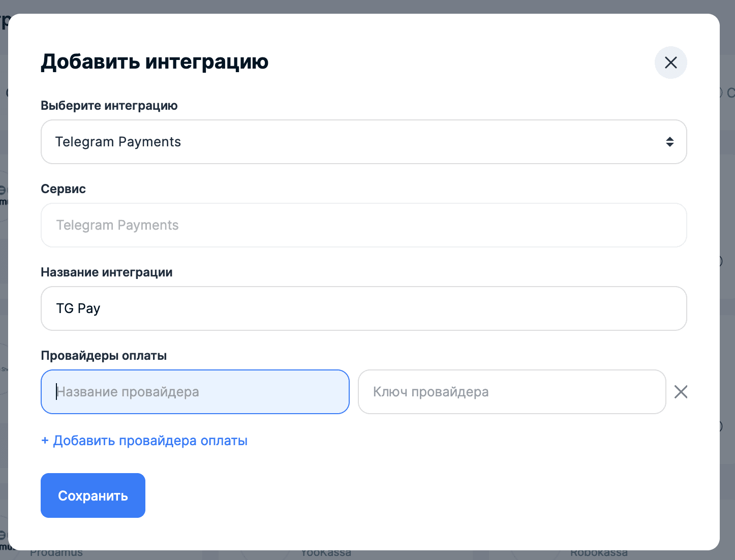Screen dimensions: 735x560
Task: Remove the payment provider row
Action: coord(681,392)
